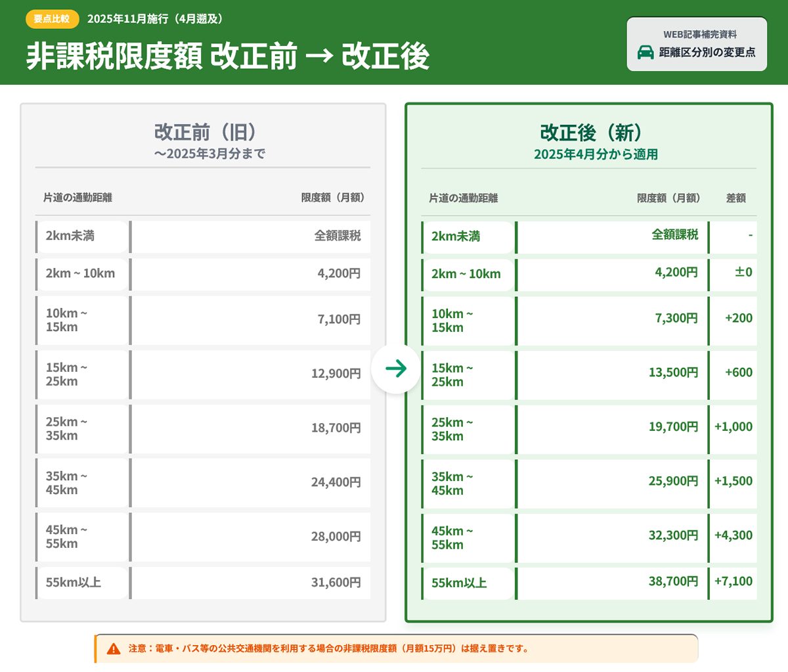788x672 pixels.
Task: Click the 注意 notice text about public transit
Action: click(x=328, y=649)
